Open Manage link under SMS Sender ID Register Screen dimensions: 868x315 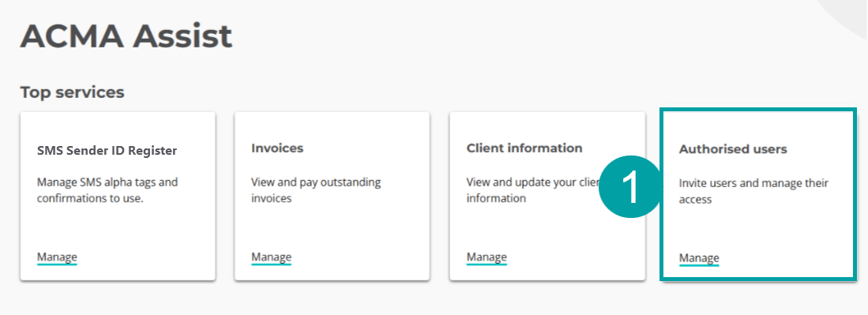point(57,257)
